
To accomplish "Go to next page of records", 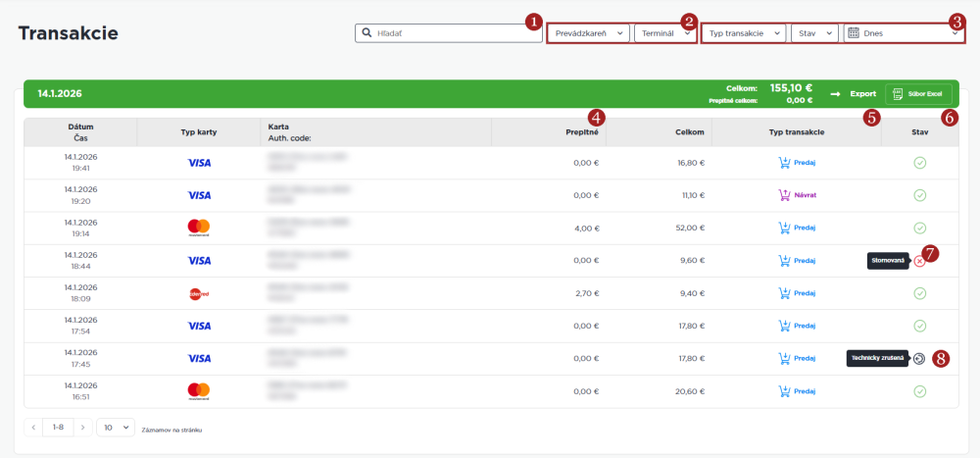I will (x=82, y=428).
